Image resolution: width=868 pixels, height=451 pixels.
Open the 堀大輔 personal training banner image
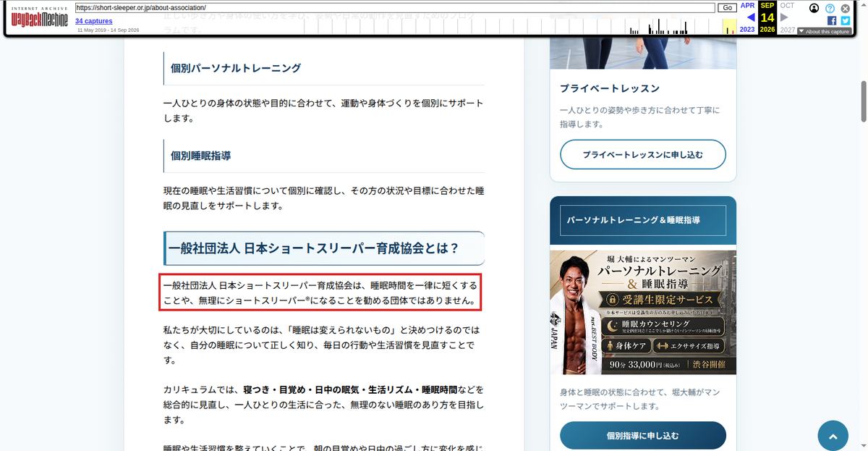643,313
